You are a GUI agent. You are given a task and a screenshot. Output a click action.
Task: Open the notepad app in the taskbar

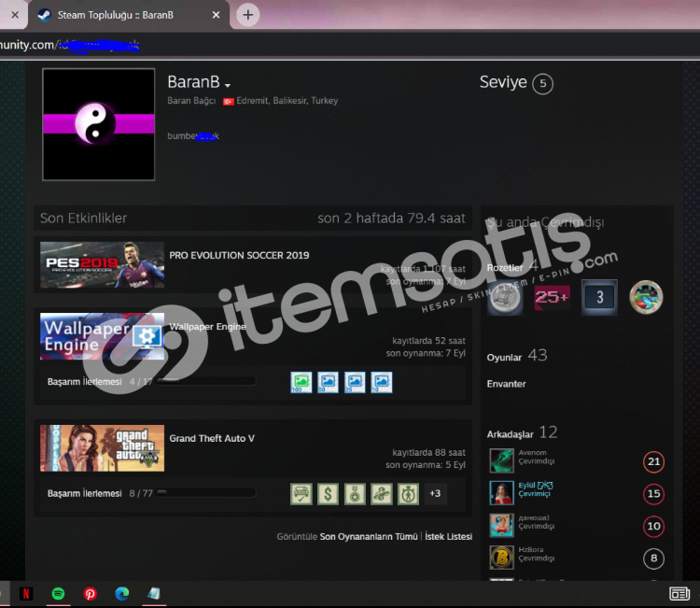click(154, 594)
